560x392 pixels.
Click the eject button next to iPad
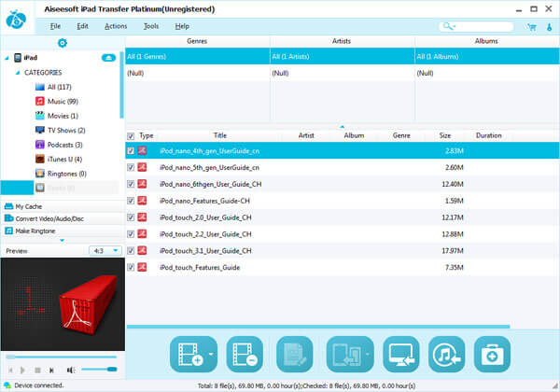pyautogui.click(x=108, y=58)
